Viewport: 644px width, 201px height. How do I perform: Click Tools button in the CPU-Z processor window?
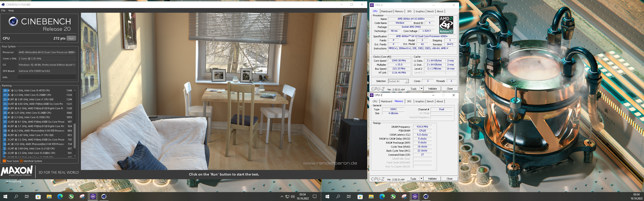[x=413, y=89]
